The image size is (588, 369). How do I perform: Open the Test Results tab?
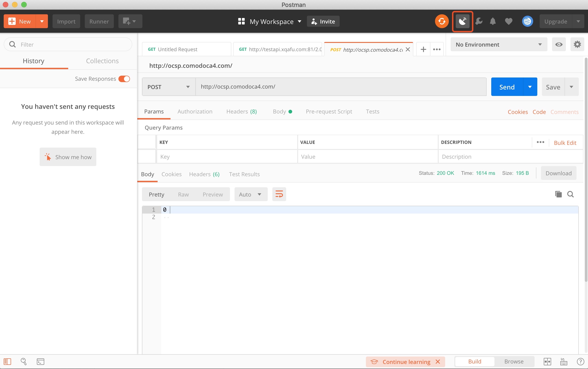coord(244,174)
